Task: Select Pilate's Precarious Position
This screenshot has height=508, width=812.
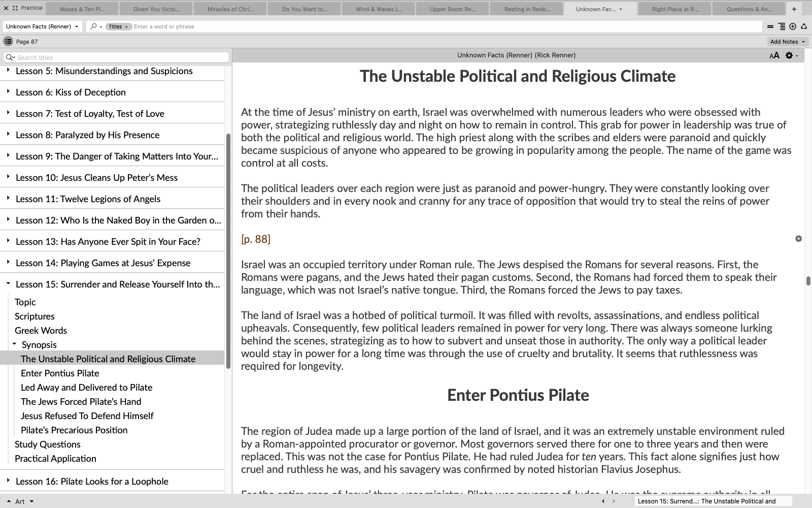Action: click(74, 430)
